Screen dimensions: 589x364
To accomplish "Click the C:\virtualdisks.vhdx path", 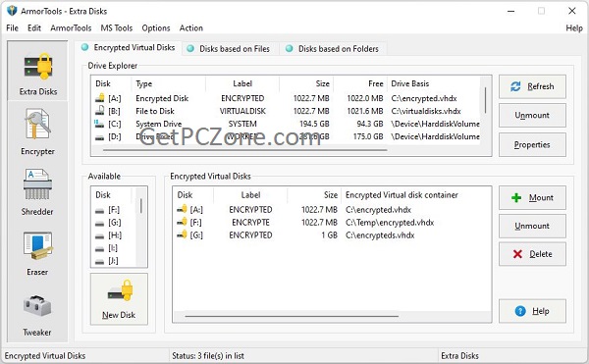I will (x=426, y=111).
